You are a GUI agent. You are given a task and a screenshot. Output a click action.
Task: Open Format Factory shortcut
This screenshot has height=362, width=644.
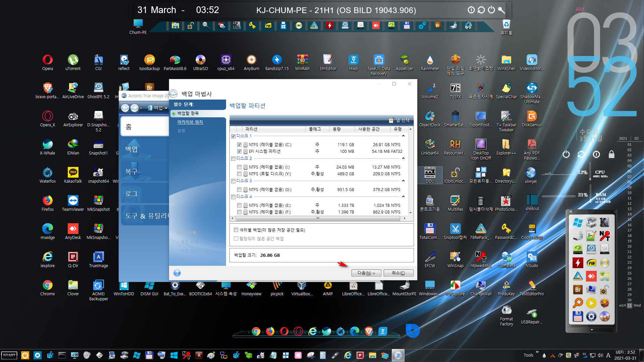coord(506,316)
